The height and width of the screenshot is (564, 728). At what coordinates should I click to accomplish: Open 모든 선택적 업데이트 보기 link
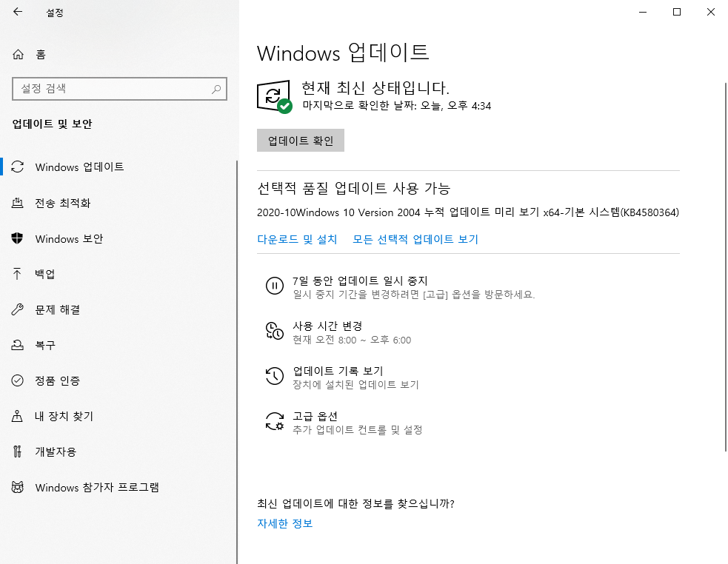point(415,239)
